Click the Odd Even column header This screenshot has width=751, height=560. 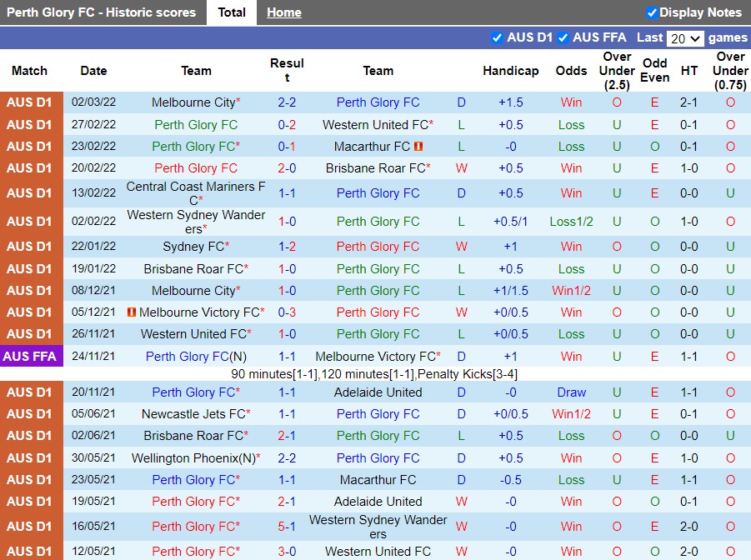pos(655,71)
